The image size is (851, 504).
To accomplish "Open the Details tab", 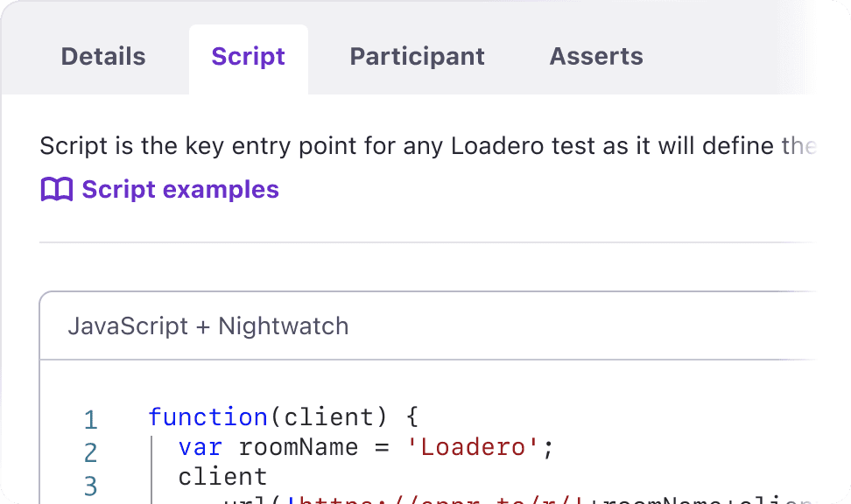I will point(103,57).
